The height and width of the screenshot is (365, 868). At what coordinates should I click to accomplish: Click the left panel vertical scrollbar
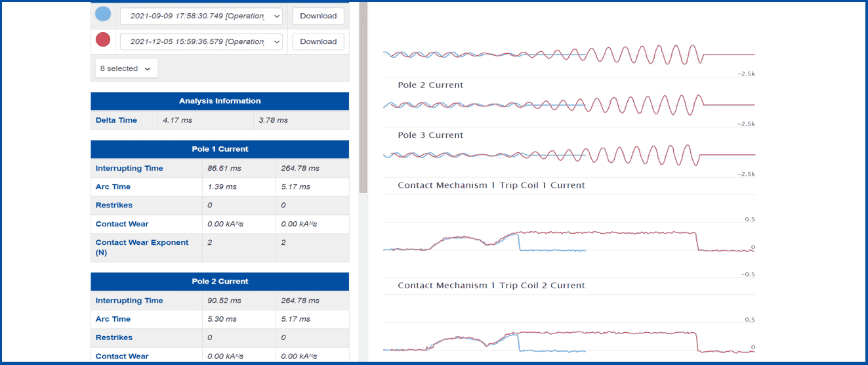363,98
